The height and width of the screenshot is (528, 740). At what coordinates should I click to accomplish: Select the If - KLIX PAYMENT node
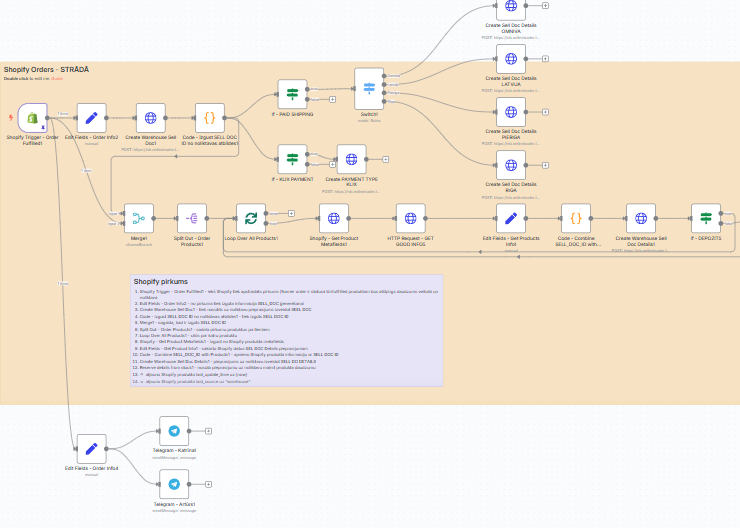293,159
